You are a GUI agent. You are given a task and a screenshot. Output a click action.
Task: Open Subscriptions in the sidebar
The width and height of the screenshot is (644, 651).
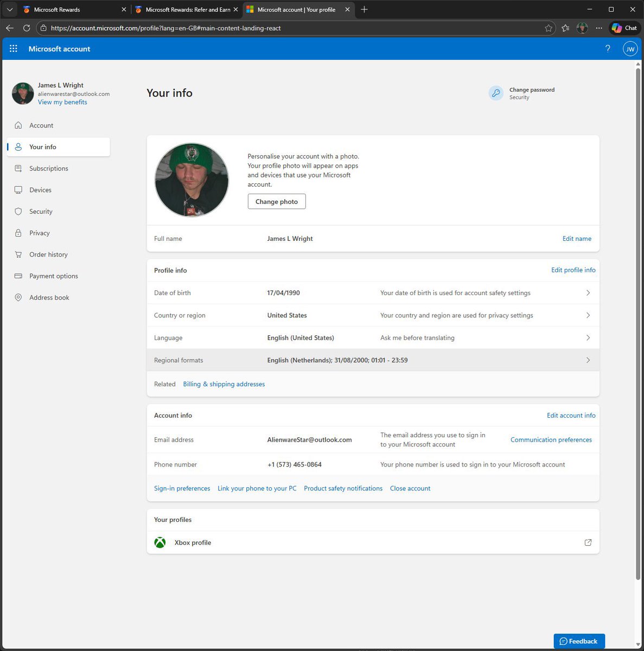click(x=59, y=169)
